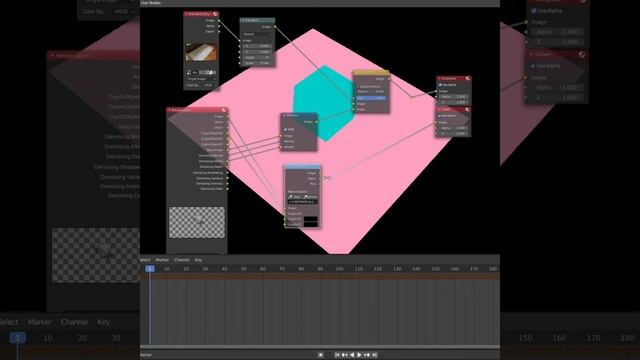
Task: Click upper black color swatch in Cryptomatte node
Action: point(311,219)
